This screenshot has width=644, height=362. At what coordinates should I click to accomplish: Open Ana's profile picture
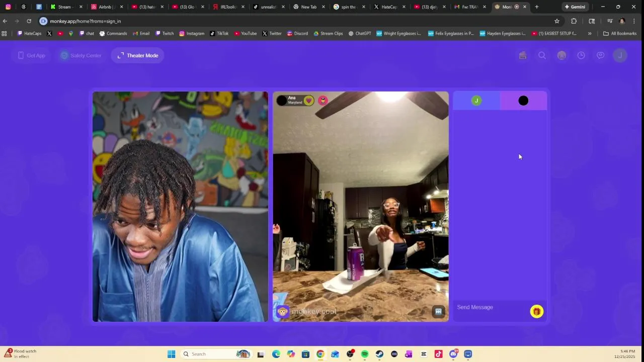[x=282, y=101]
